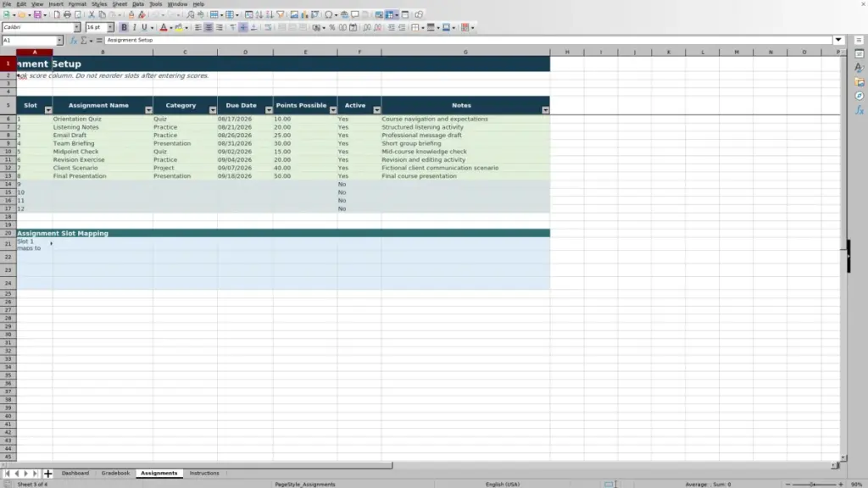Open the Format menu
Screen dimensions: 868x488
click(77, 4)
